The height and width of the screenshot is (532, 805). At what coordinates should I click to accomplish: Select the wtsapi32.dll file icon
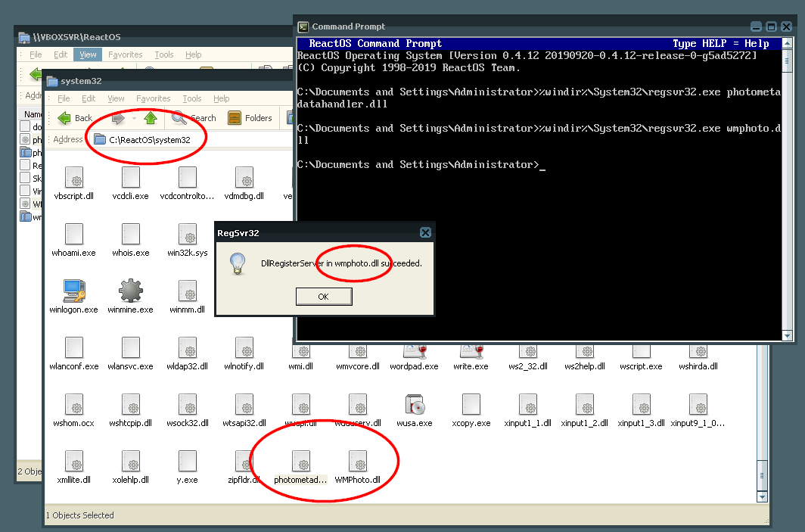(244, 405)
